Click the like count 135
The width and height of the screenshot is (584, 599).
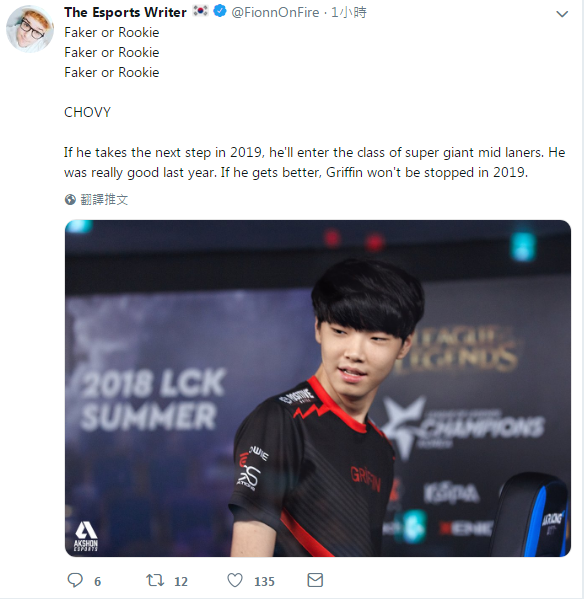pyautogui.click(x=264, y=581)
